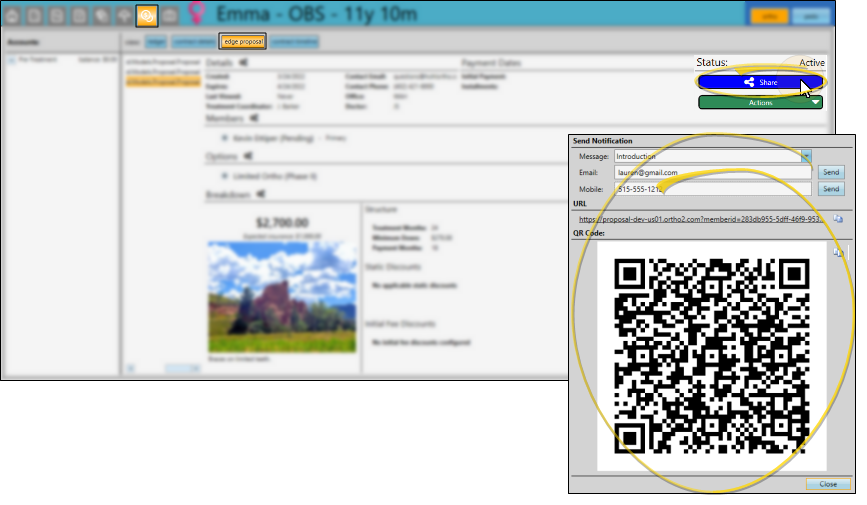Click the Mobile number input field
Screen dimensions: 867x505
click(x=712, y=189)
